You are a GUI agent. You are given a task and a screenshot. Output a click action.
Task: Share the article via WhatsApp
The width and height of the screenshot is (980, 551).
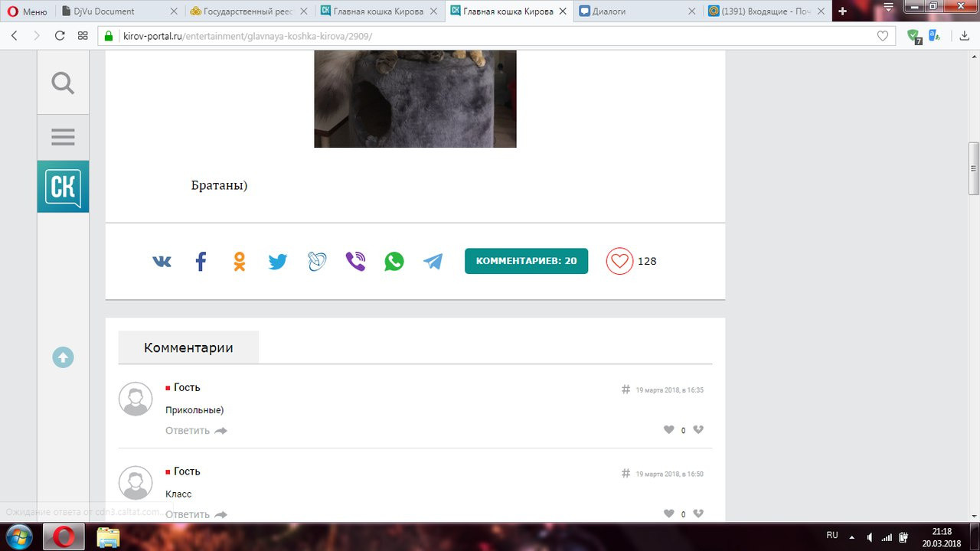pos(394,262)
